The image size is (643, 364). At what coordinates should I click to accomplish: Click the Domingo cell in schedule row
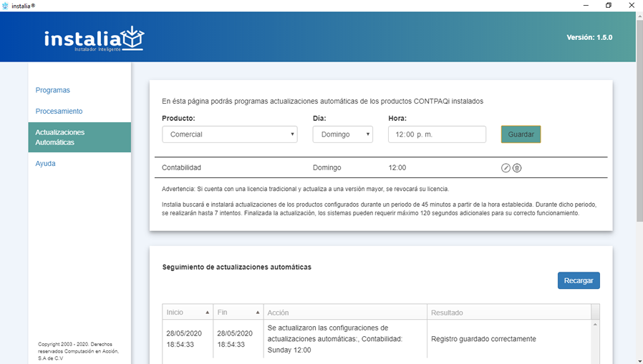pyautogui.click(x=327, y=167)
